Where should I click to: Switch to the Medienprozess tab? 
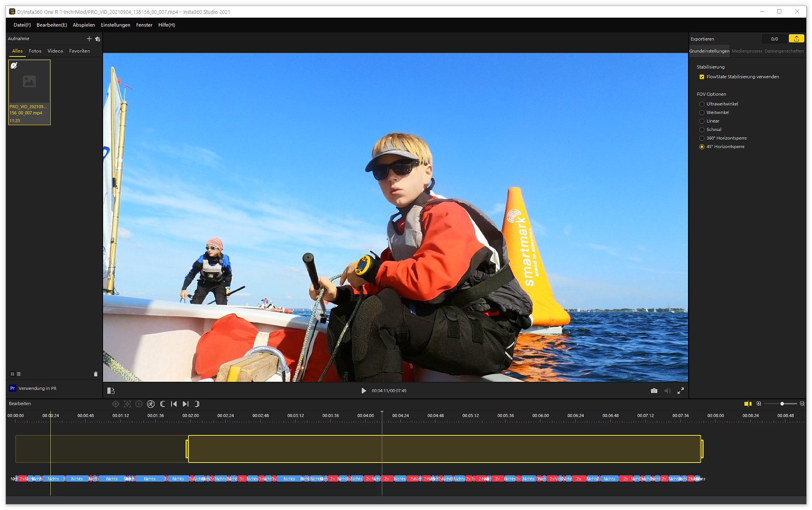click(747, 51)
